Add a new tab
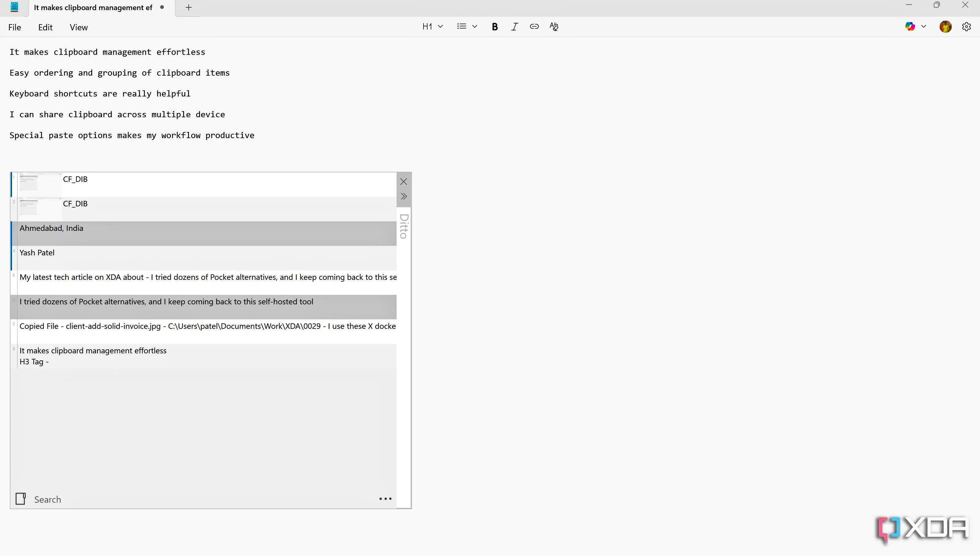The image size is (980, 556). (x=188, y=8)
